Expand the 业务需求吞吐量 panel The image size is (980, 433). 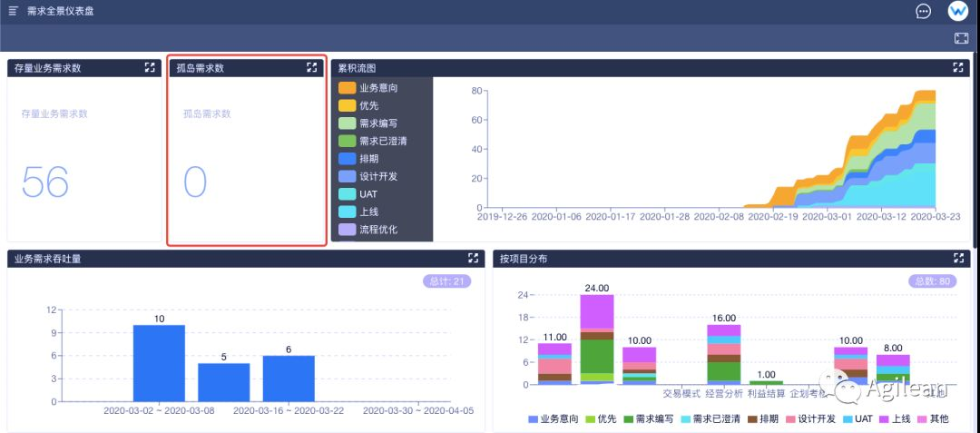473,258
